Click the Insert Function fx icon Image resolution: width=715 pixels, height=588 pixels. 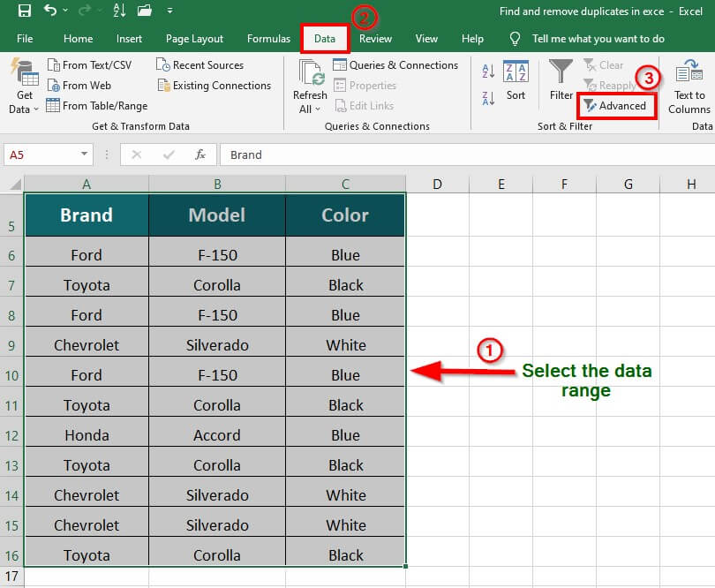(x=200, y=155)
